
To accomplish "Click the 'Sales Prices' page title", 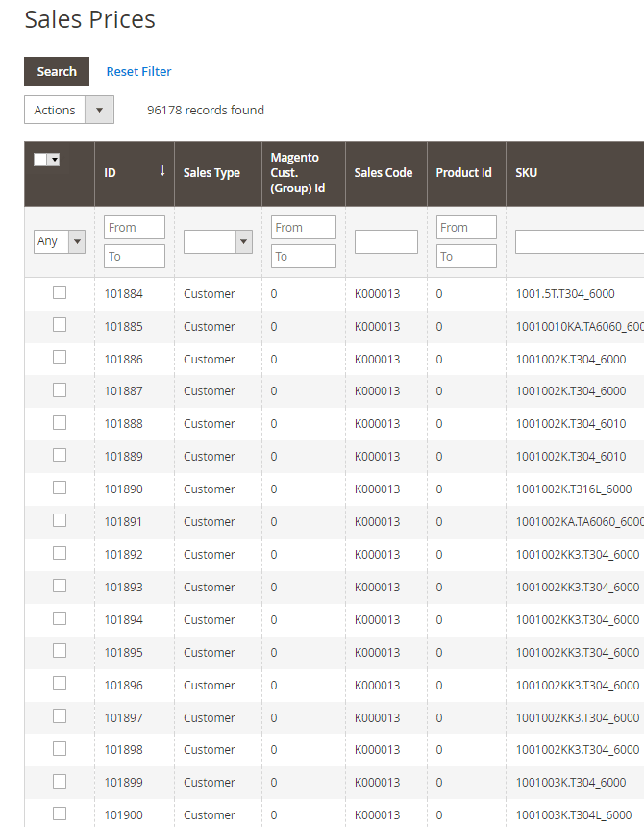I will coord(89,19).
